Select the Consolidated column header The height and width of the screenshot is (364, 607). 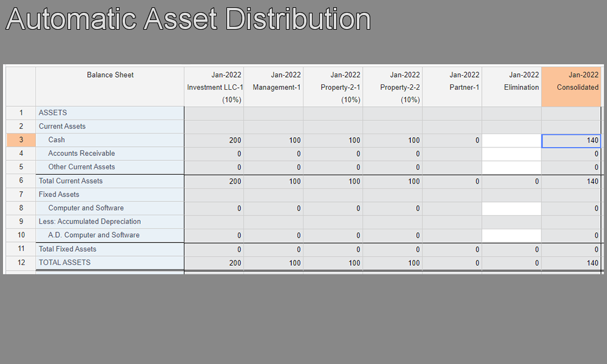click(x=571, y=87)
